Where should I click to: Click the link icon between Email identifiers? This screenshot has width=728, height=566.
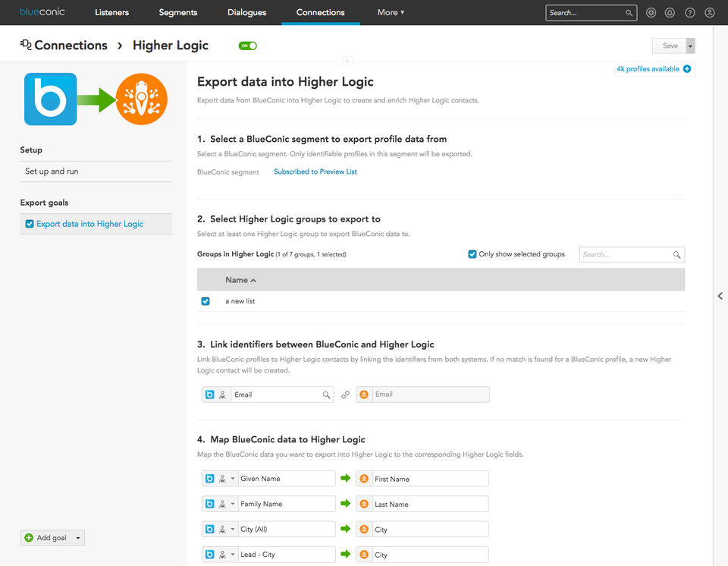coord(345,395)
